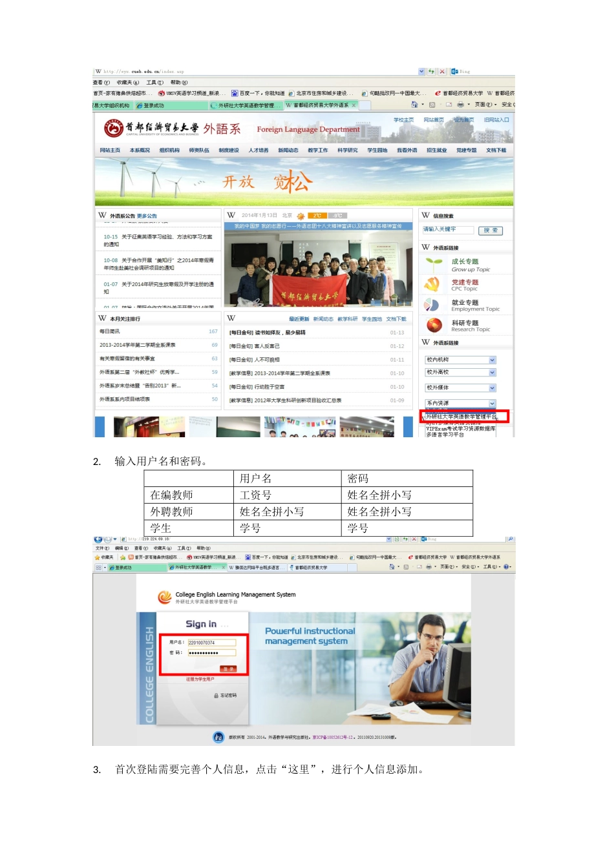Close the 首都经济贸易大学外语系 browser tab
Screen dimensions: 614x868
(354, 105)
